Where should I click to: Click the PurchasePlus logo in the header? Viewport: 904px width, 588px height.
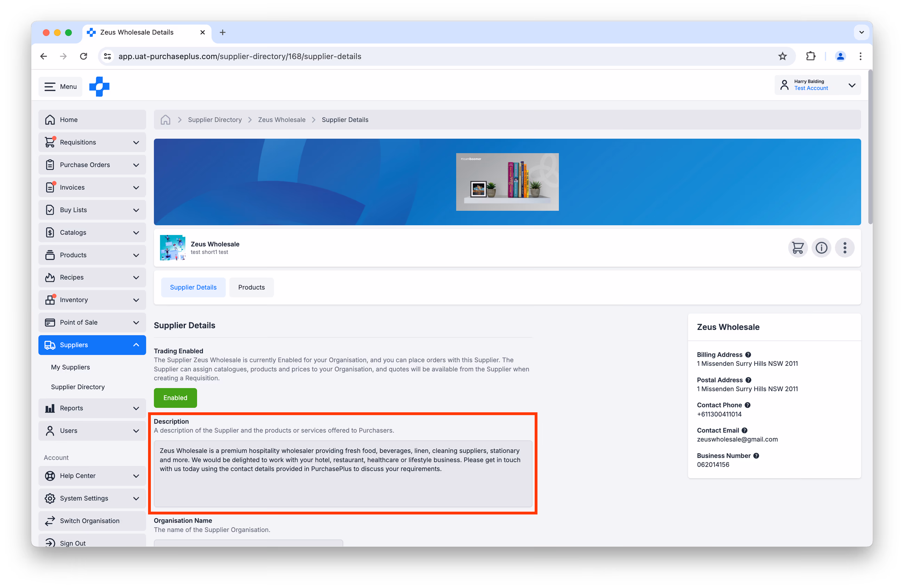click(99, 87)
